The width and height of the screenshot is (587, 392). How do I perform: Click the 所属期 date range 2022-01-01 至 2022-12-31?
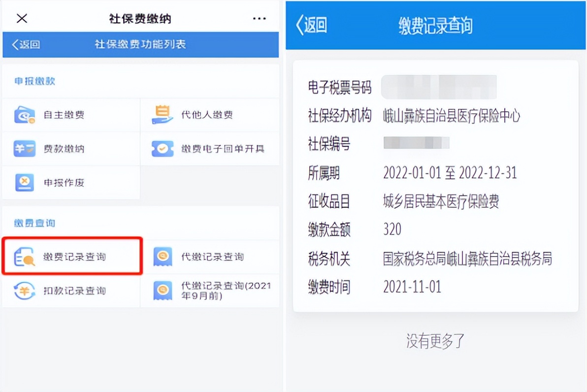point(450,173)
